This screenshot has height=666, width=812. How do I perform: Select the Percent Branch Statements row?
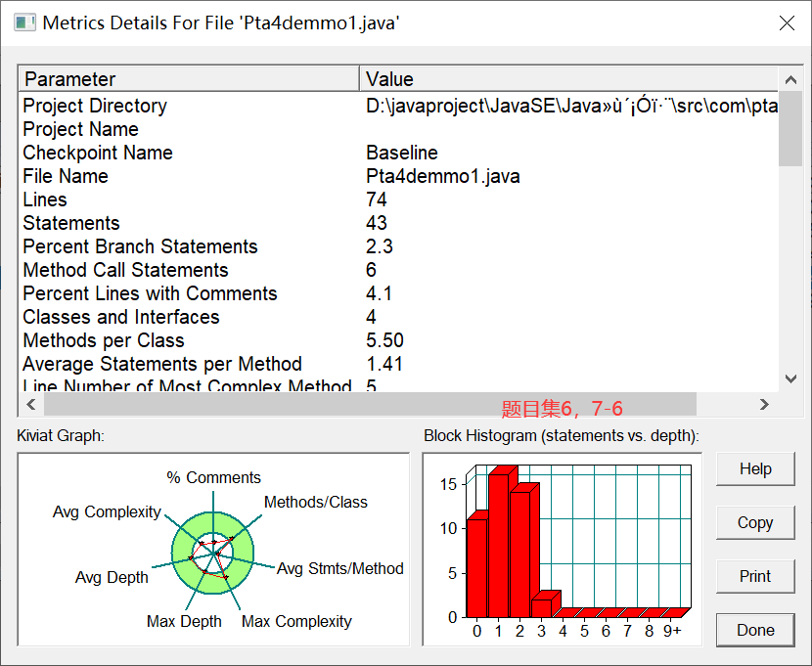[x=399, y=246]
